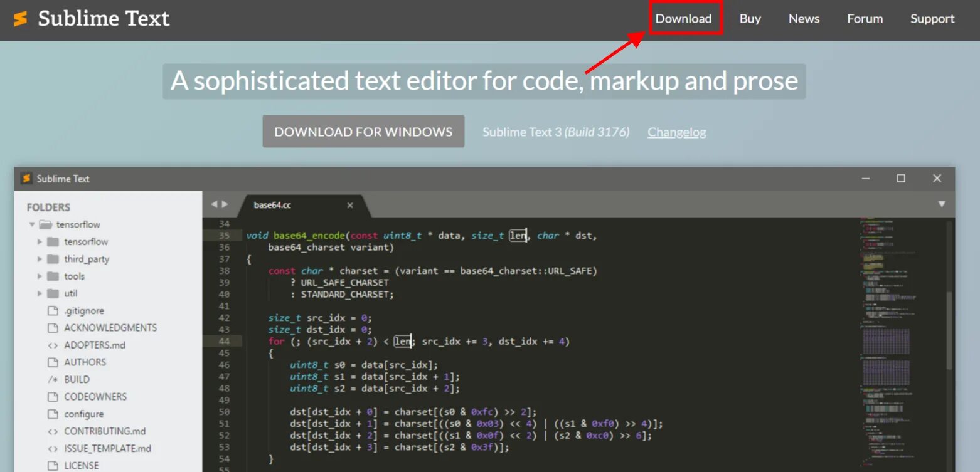Expand the tools folder
This screenshot has width=980, height=472.
40,276
